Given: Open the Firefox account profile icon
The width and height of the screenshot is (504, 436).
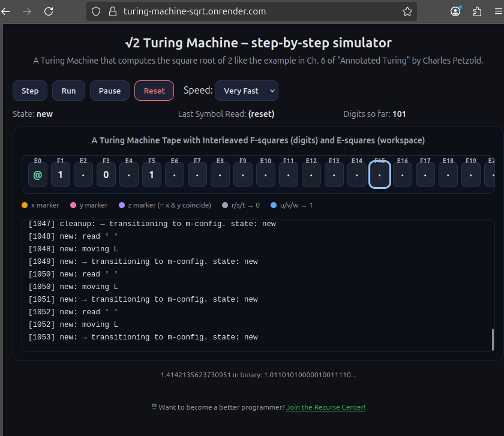Looking at the screenshot, I should pos(456,11).
